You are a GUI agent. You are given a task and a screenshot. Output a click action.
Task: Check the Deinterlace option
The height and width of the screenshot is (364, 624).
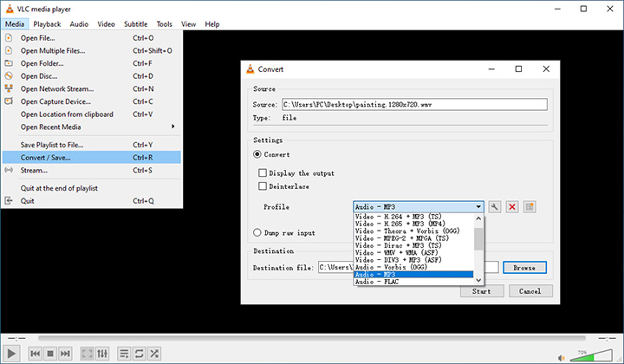pos(263,186)
